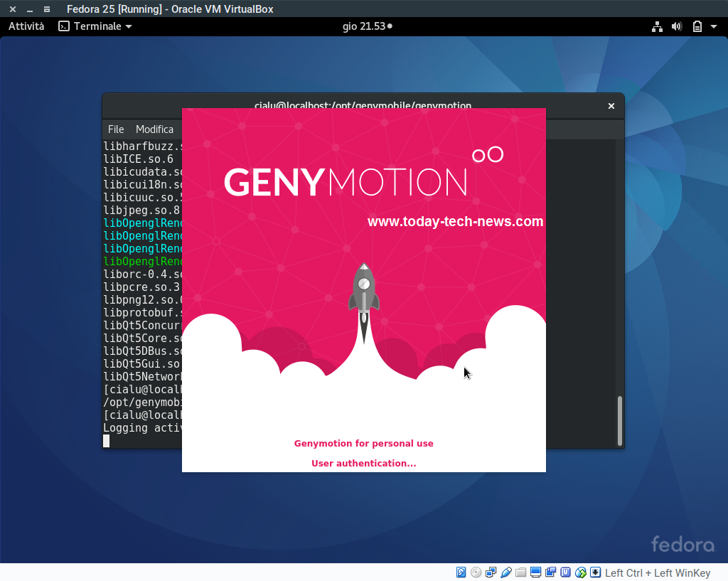Click the 'Left Ctrl + Left WinKey' host key label
The image size is (728, 581).
(658, 573)
